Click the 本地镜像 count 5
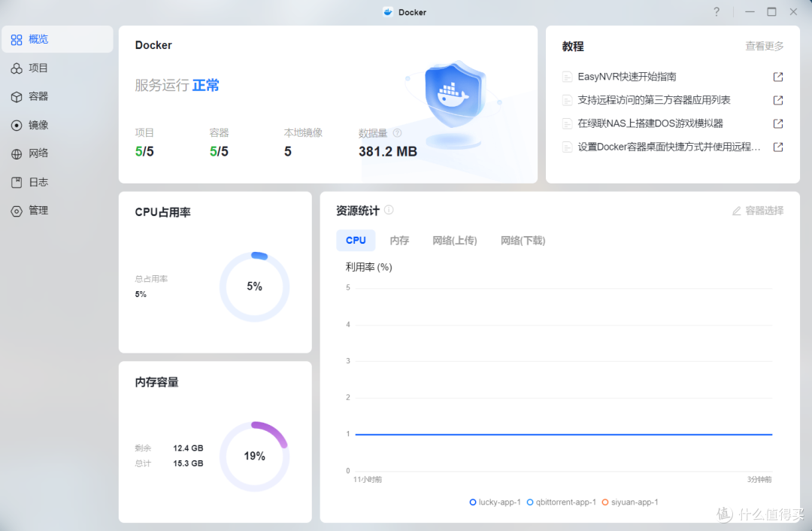The width and height of the screenshot is (812, 531). tap(288, 151)
